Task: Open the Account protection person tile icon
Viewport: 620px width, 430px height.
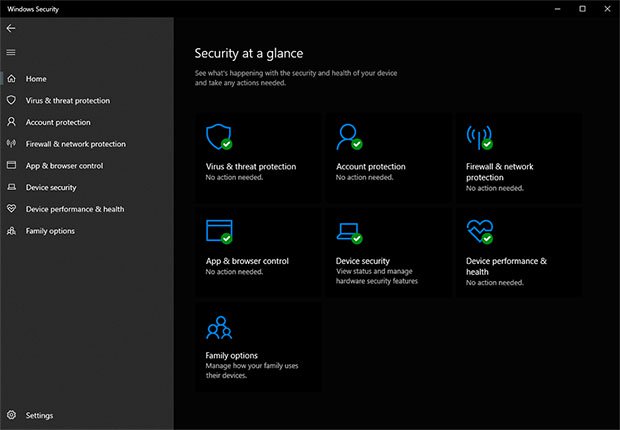Action: pos(349,137)
